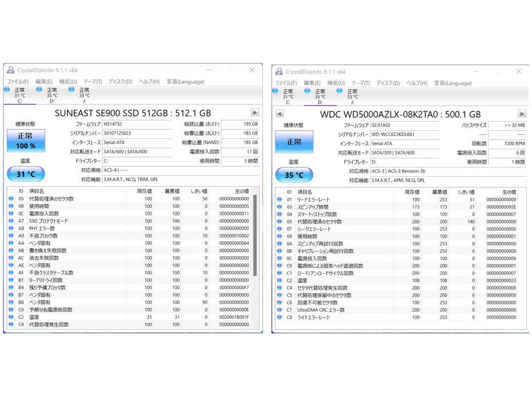Go to next disk from SUNEAST SE900

[x=255, y=112]
